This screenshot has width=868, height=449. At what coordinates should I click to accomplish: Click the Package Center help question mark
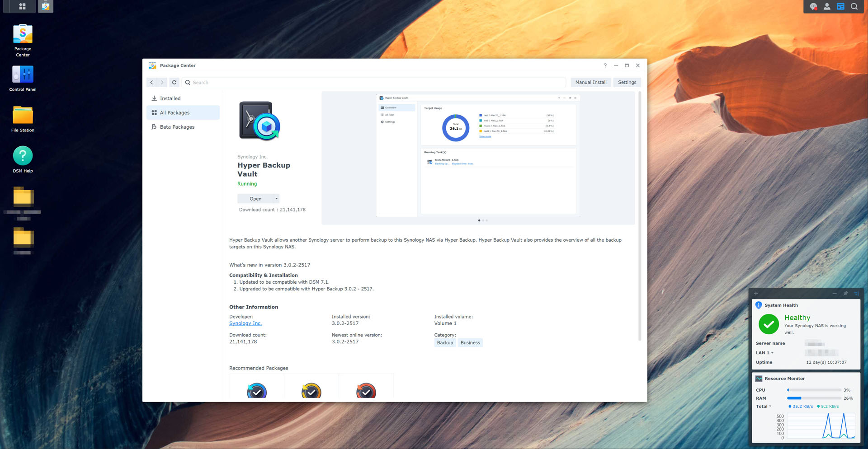point(605,65)
